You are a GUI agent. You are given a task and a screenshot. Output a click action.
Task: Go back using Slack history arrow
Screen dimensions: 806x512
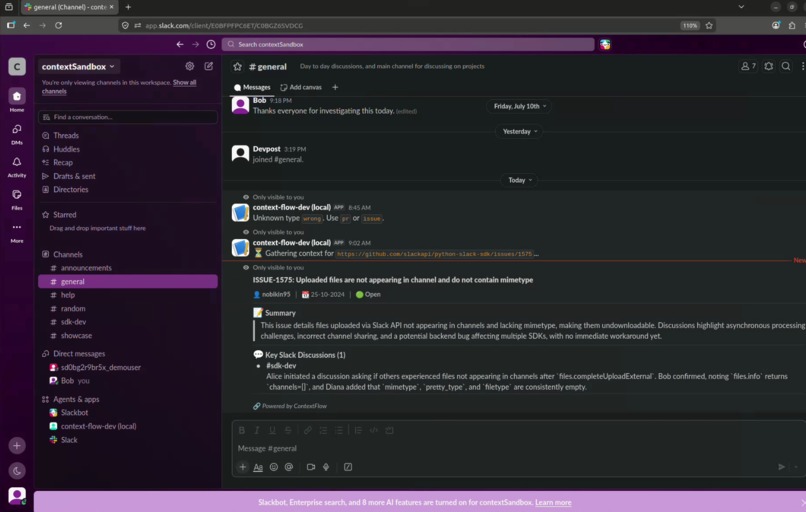pos(180,44)
